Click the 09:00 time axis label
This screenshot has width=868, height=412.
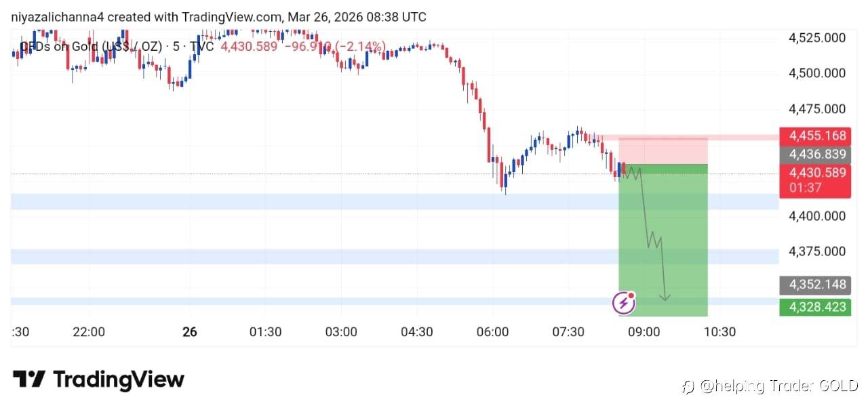coord(644,332)
